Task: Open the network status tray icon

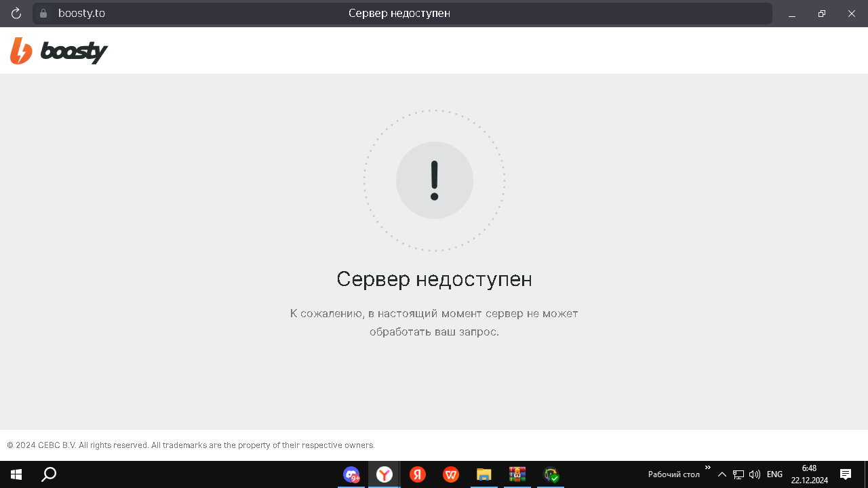Action: click(x=738, y=474)
